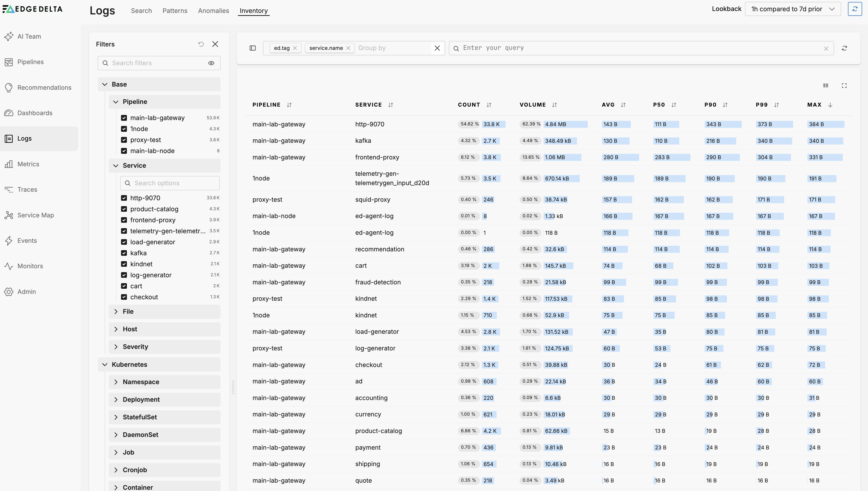Reset all filters with the undo icon
The height and width of the screenshot is (491, 868).
[x=201, y=44]
